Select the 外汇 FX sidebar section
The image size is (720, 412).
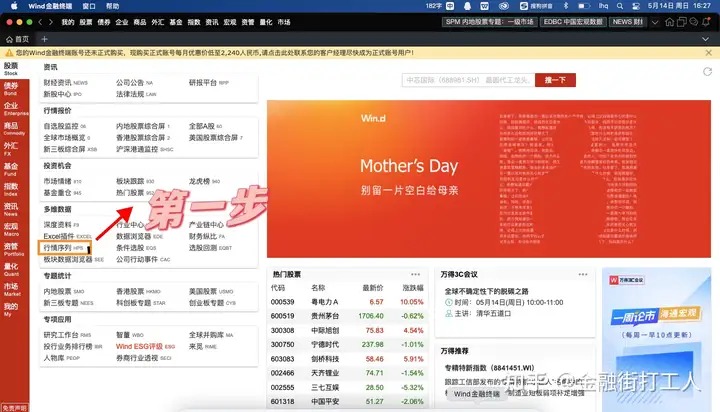click(x=11, y=149)
